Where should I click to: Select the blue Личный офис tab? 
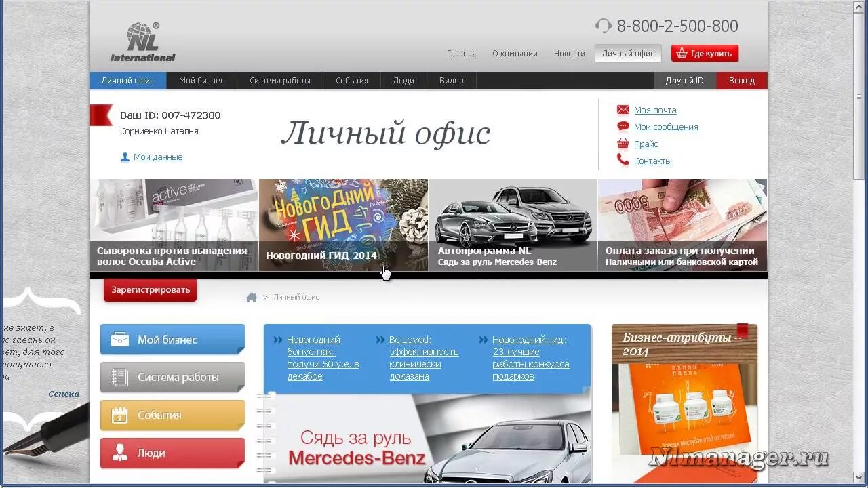[127, 81]
